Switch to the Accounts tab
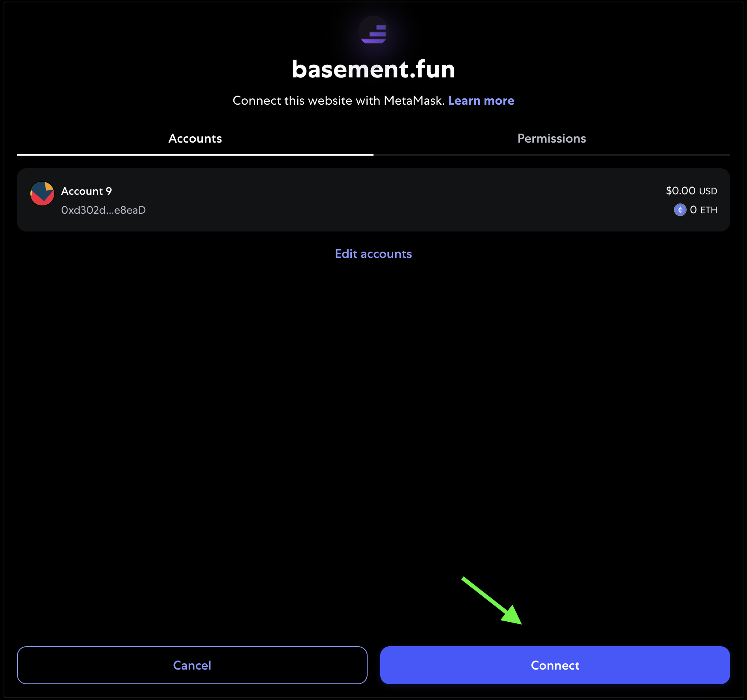This screenshot has height=700, width=747. (x=195, y=139)
